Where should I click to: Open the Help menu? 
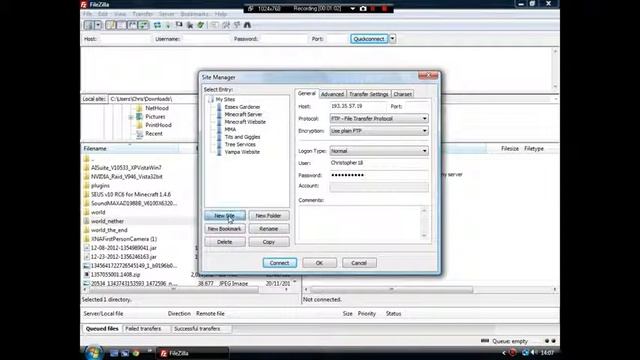coord(220,14)
